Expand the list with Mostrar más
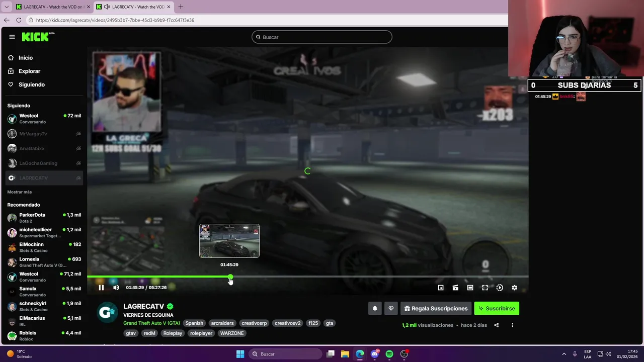This screenshot has width=644, height=362. (20, 192)
